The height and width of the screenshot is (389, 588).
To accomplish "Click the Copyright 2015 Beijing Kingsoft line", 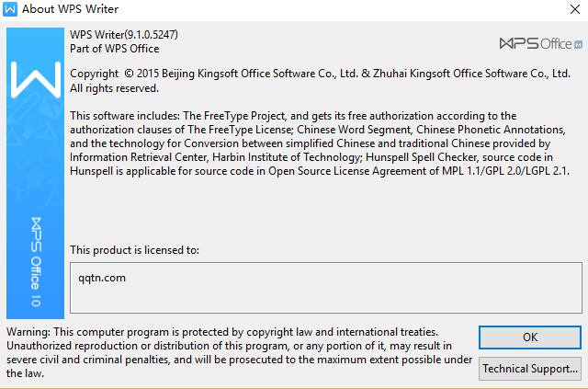I will coord(320,74).
